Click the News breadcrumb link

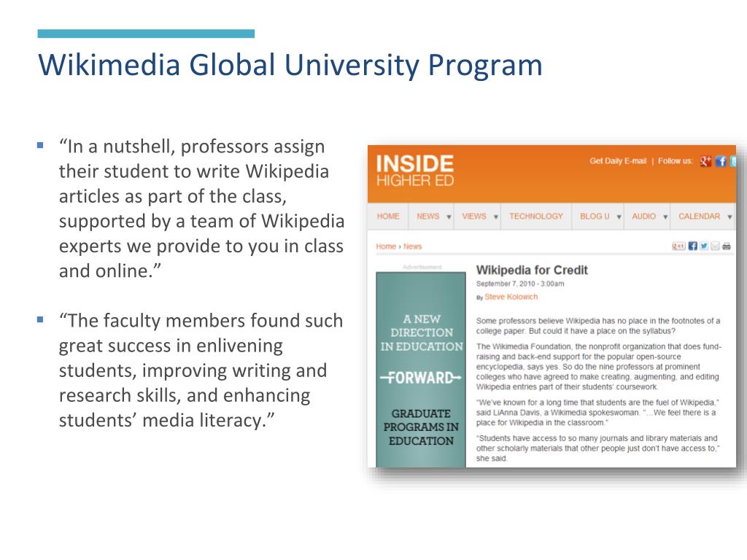click(x=413, y=246)
